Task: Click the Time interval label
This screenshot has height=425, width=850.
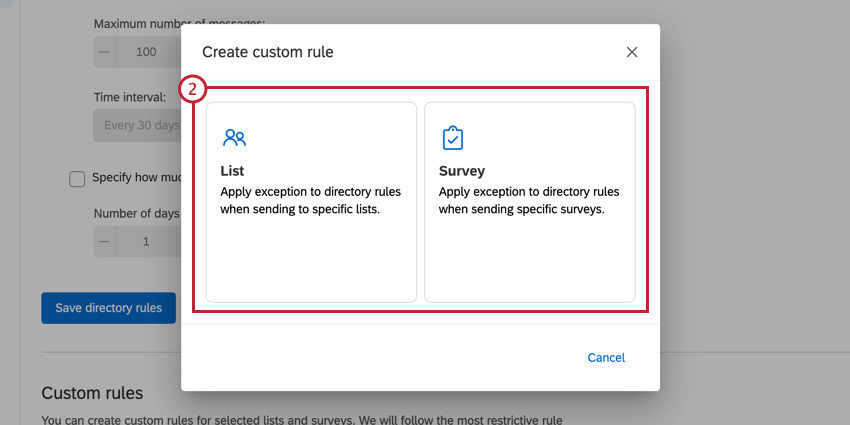Action: coord(130,96)
